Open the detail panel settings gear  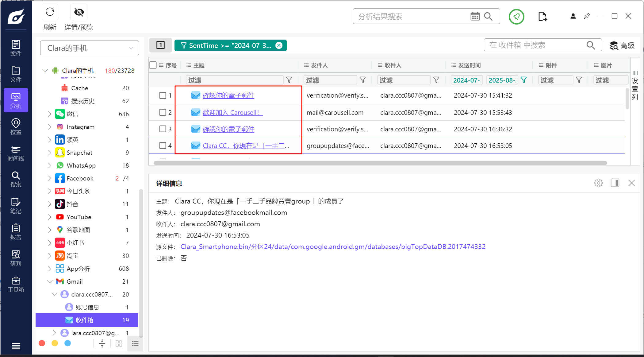598,183
